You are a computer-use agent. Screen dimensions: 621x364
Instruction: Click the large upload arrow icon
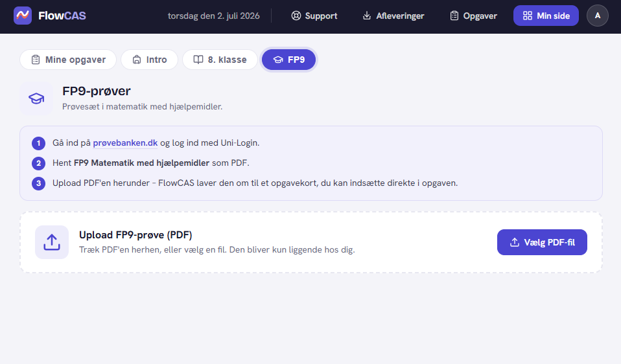(52, 242)
